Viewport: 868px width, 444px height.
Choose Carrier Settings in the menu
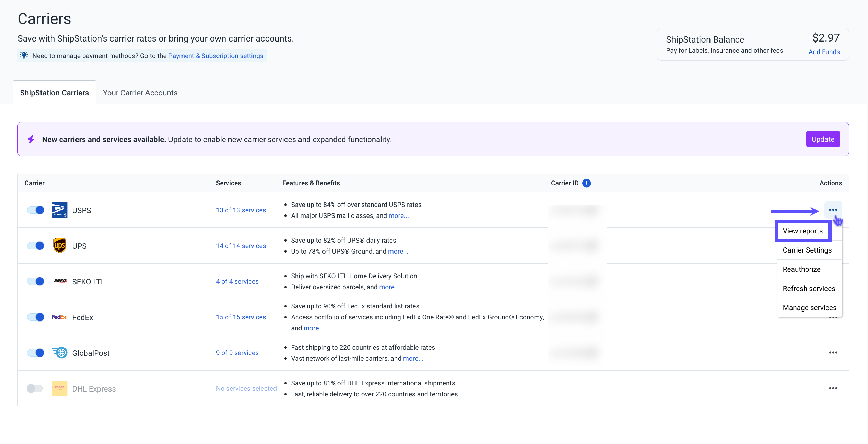[x=809, y=250]
